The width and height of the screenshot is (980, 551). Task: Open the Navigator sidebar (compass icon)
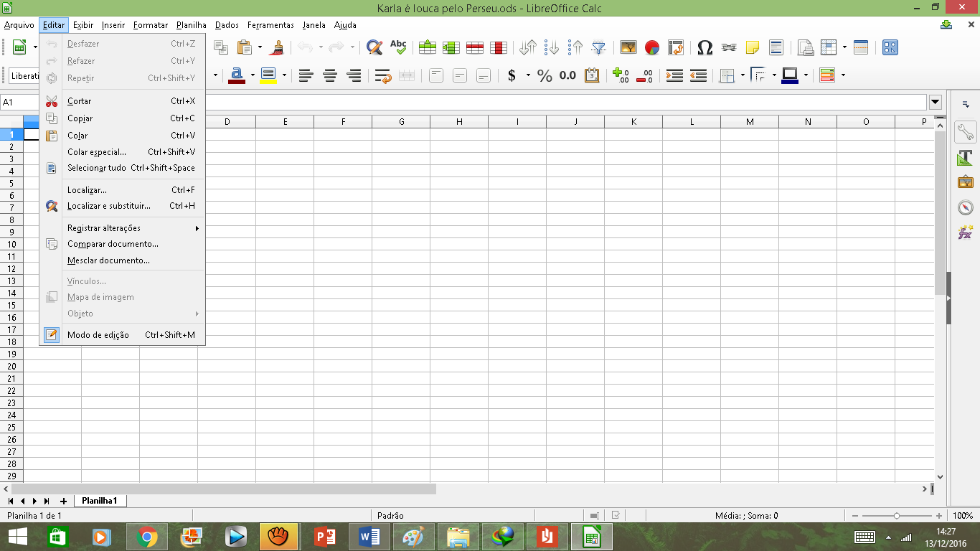pos(965,207)
